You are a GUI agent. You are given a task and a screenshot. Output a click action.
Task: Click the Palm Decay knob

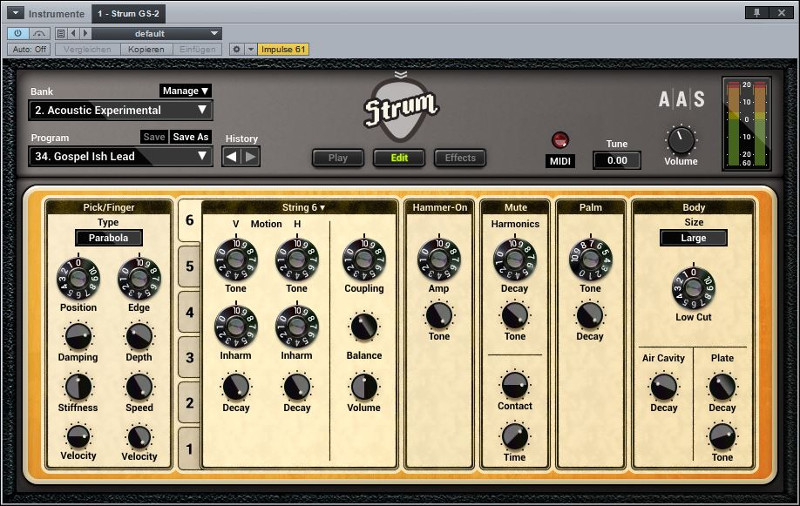[x=590, y=315]
